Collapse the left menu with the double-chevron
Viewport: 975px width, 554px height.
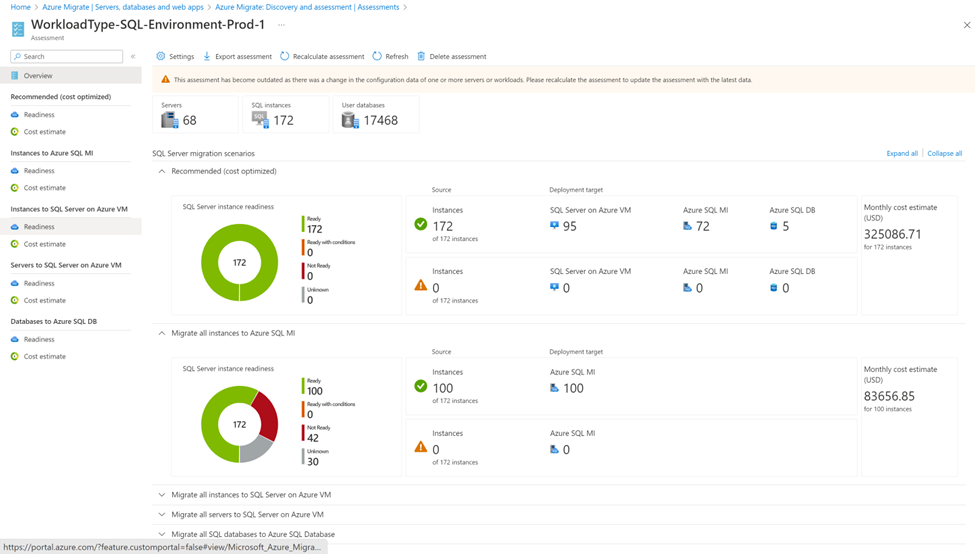[133, 56]
